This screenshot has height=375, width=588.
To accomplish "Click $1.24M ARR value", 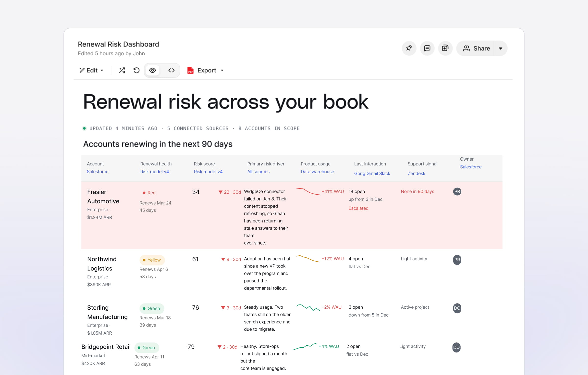I will 99,217.
